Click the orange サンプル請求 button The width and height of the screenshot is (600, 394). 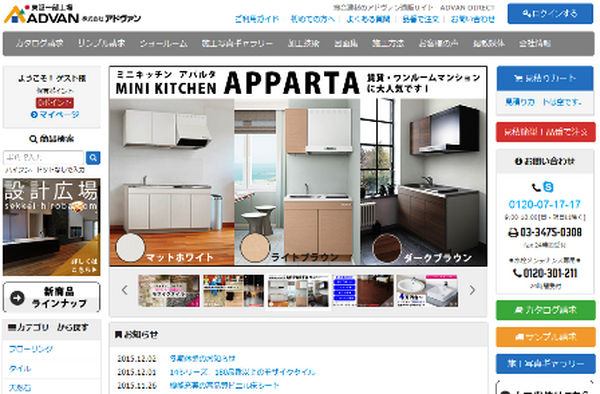coord(546,337)
